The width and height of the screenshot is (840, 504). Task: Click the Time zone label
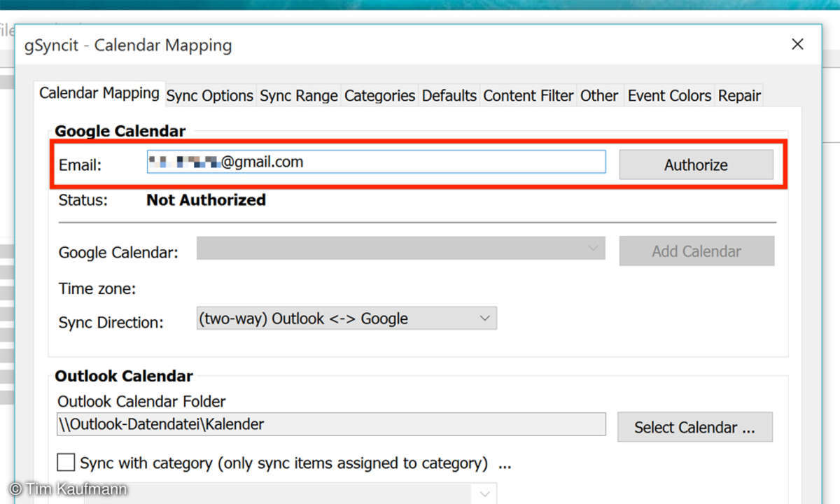point(97,288)
